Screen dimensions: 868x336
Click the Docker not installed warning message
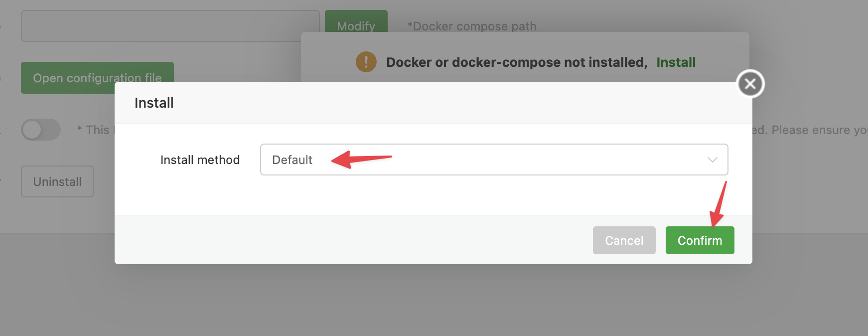tap(517, 62)
